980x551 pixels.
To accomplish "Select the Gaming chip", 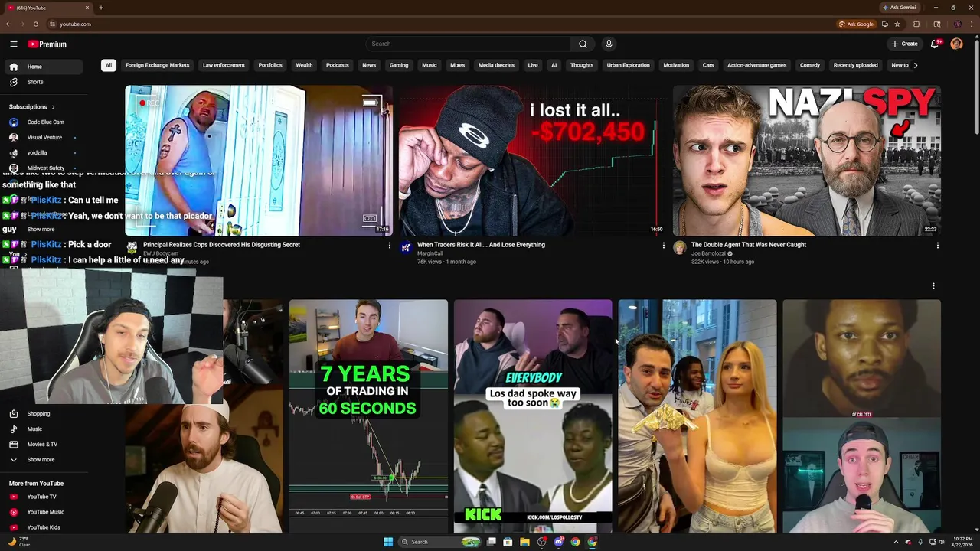I will click(x=399, y=65).
